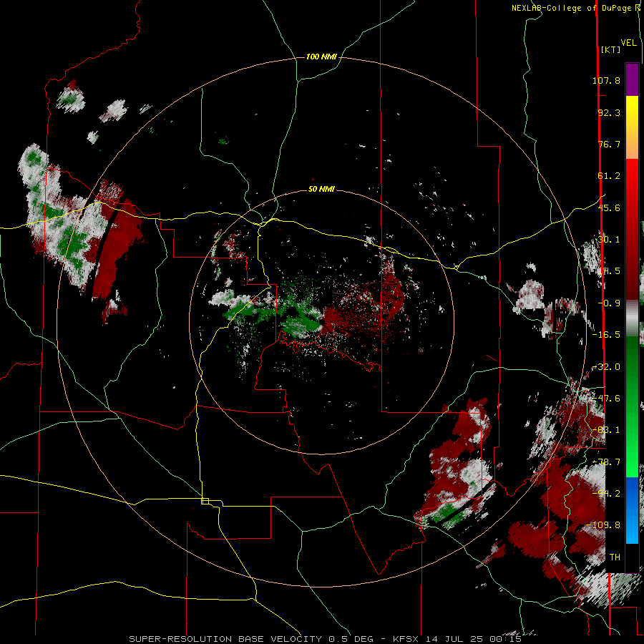The width and height of the screenshot is (644, 644).
Task: Click the -47.6 velocity scale value
Action: (606, 399)
